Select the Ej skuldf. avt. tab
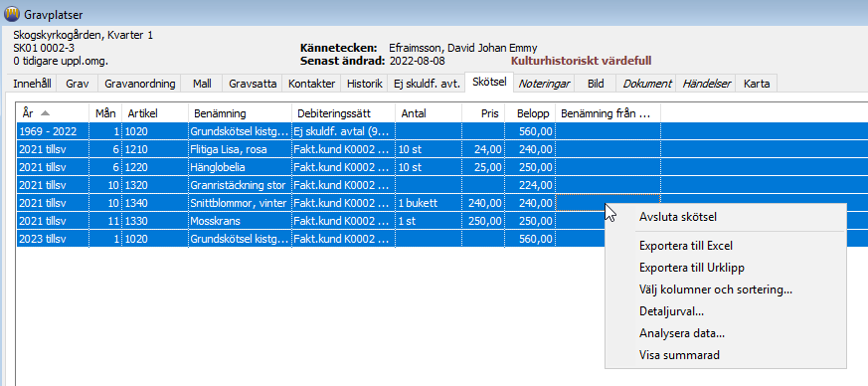Screen dimensions: 868x386 click(x=427, y=85)
